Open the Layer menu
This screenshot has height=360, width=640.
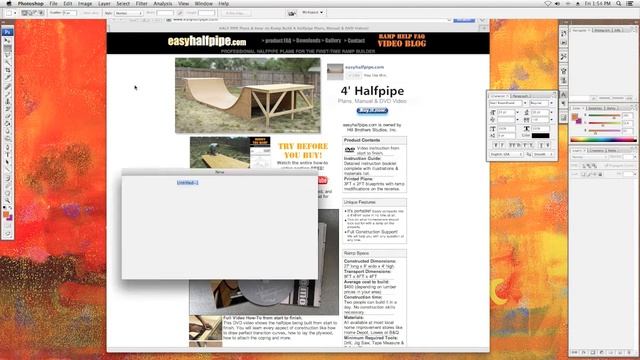pos(104,3)
